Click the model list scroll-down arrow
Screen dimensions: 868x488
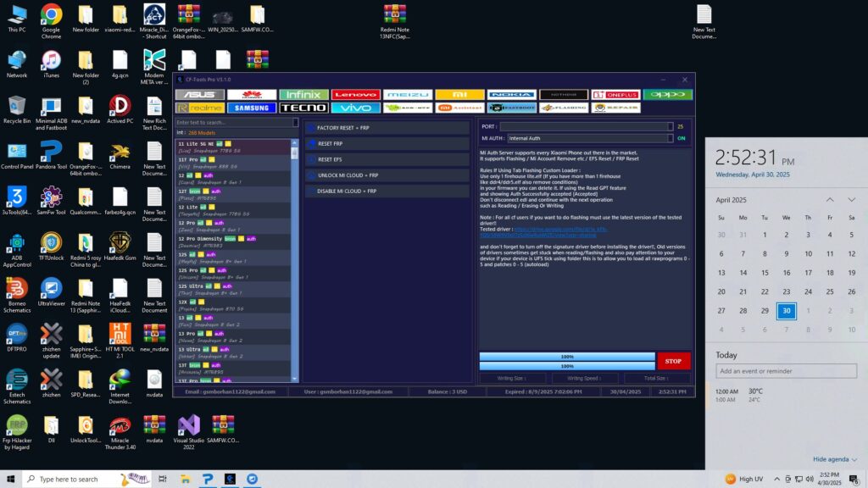click(x=294, y=379)
